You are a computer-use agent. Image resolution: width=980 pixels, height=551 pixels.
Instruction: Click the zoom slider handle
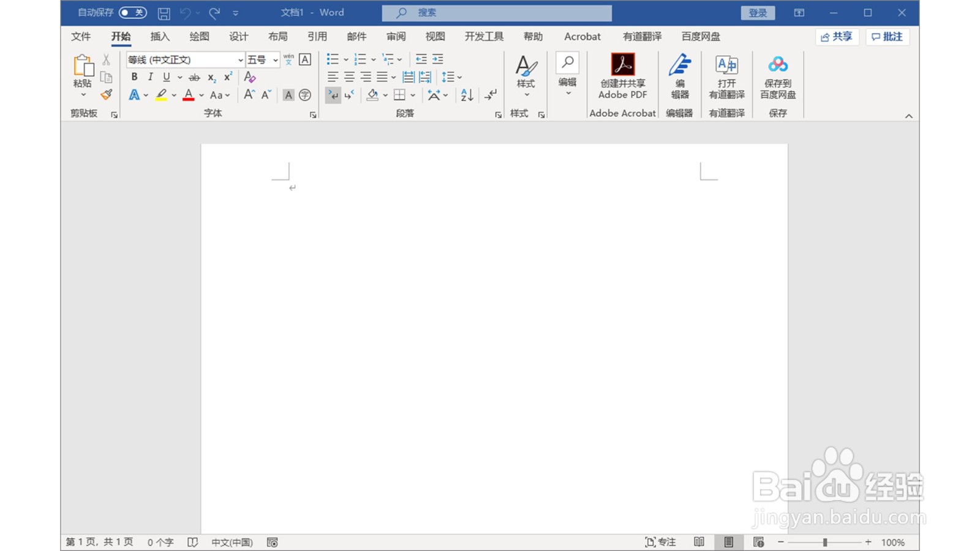click(825, 542)
